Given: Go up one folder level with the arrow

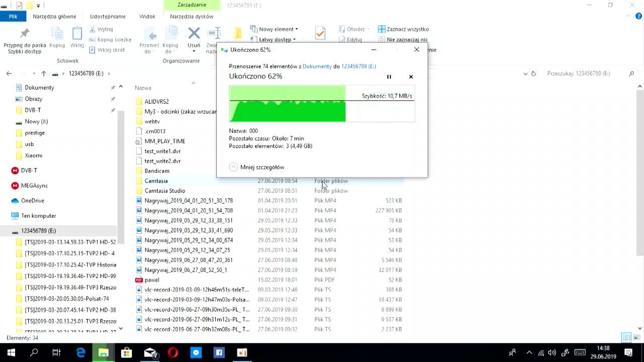Looking at the screenshot, I should (x=44, y=73).
